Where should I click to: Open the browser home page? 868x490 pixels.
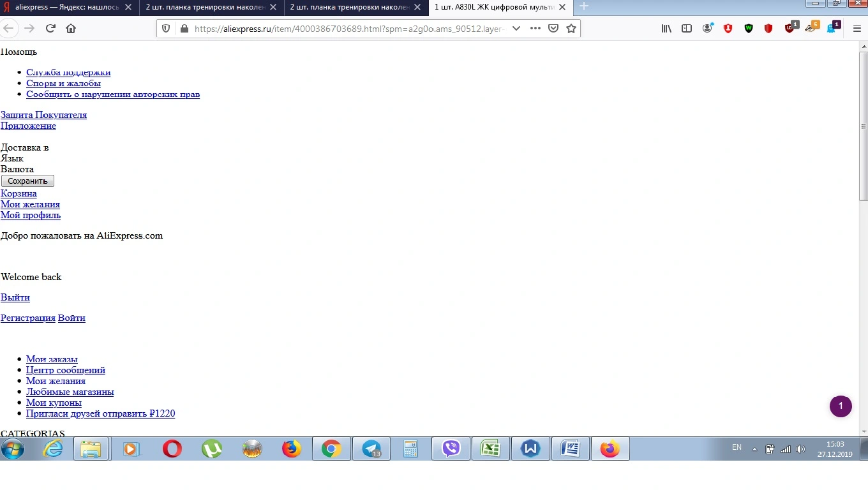click(x=71, y=28)
